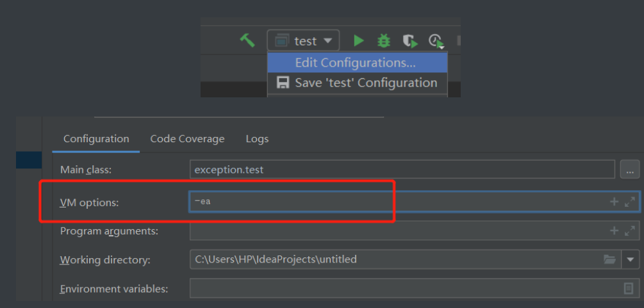Click the 'VM options:' label
Image resolution: width=644 pixels, height=308 pixels.
89,202
